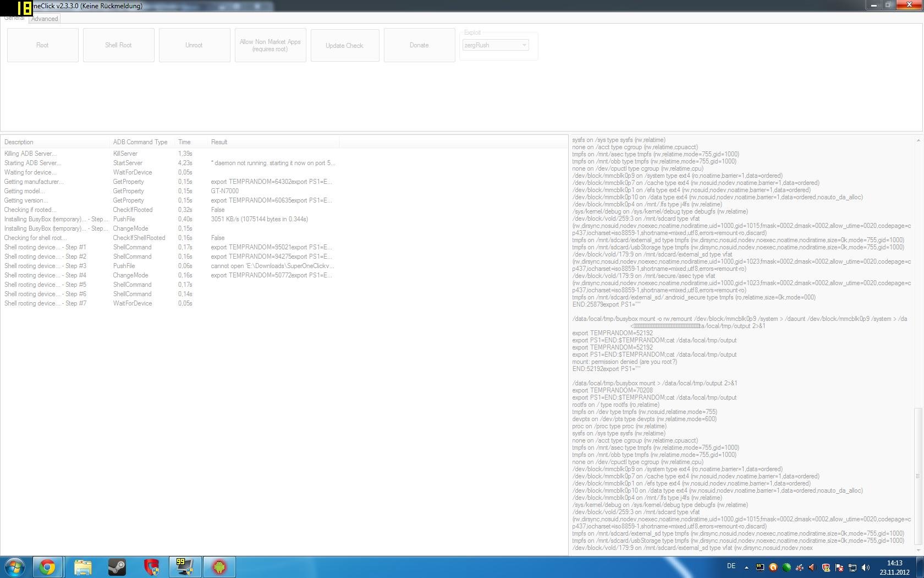Screen dimensions: 924x578
Task: Select 'Shell rooting device... - Step #3' row
Action: (x=170, y=266)
